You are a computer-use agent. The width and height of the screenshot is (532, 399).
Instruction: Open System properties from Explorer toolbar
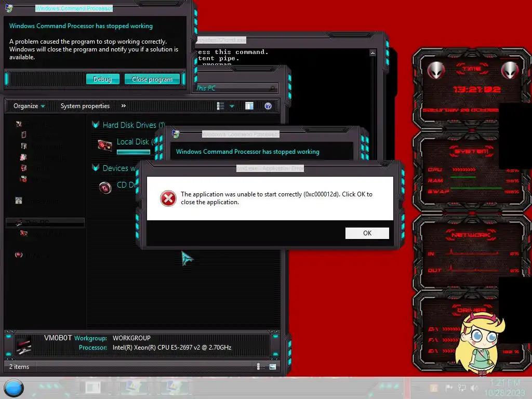(x=85, y=106)
